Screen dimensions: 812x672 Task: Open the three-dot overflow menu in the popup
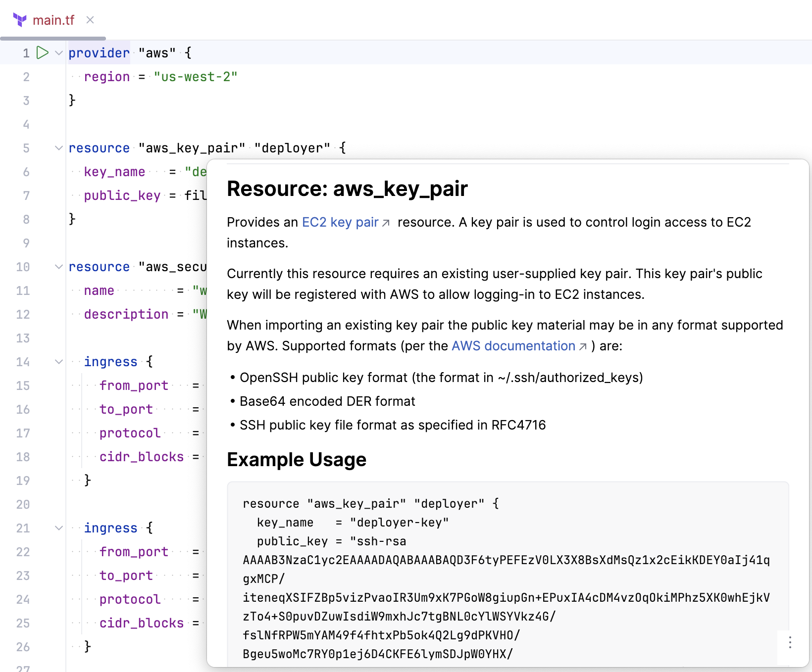click(x=790, y=643)
